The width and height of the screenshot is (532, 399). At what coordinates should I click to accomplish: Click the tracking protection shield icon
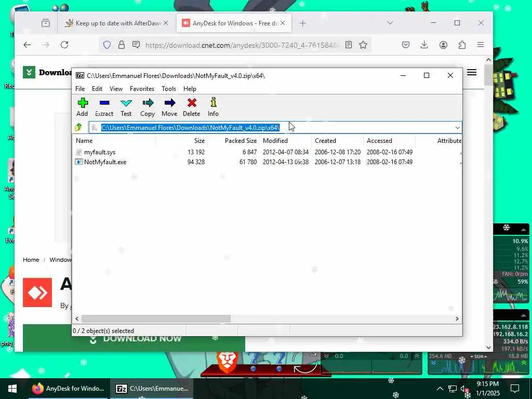click(x=107, y=45)
